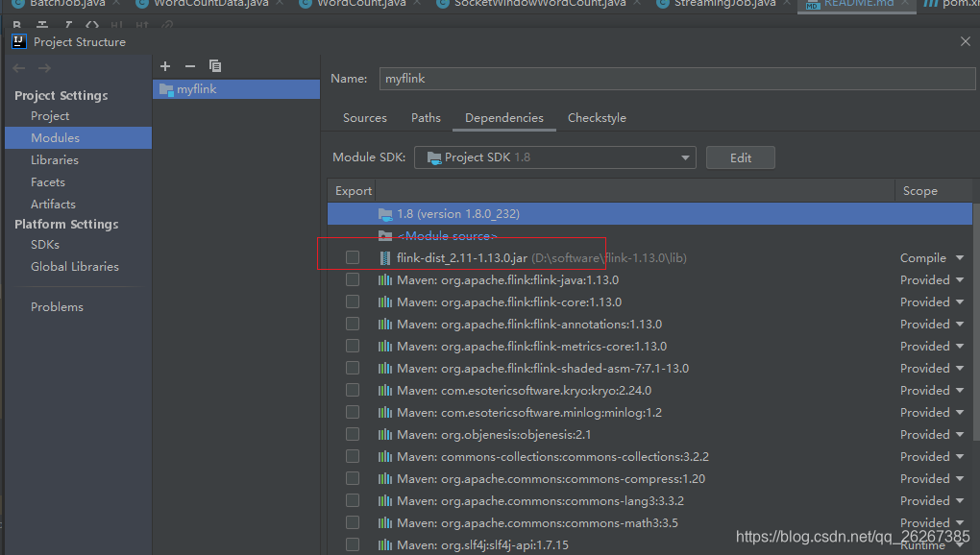Open SDKs under Platform Settings
Viewport: 980px width, 555px height.
45,245
